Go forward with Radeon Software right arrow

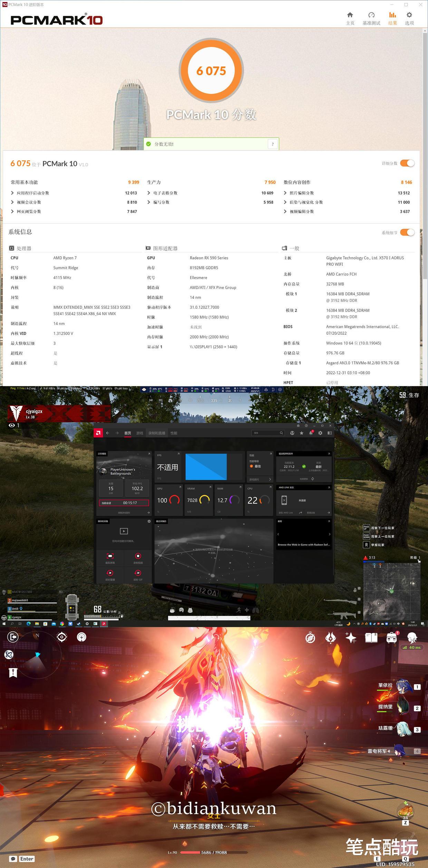[x=117, y=433]
